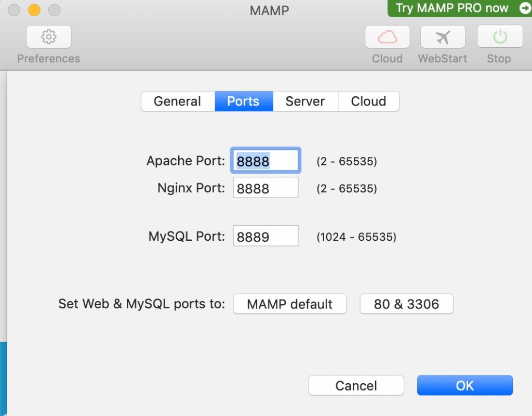Viewport: 532px width, 416px height.
Task: Select the MySQL Port input box
Action: coord(265,237)
